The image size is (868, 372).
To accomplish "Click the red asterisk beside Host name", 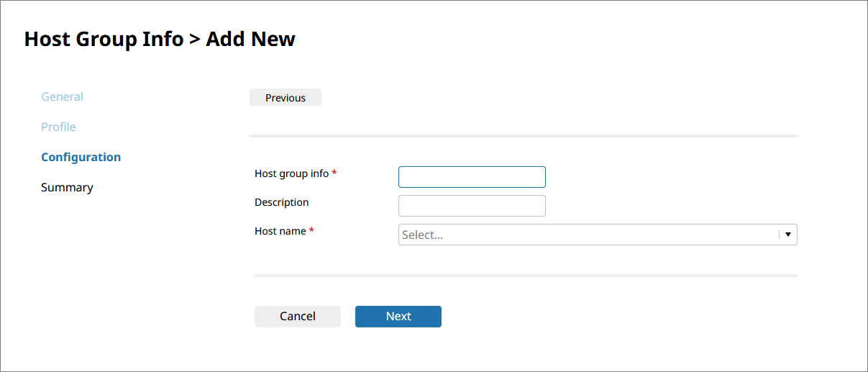I will (x=311, y=231).
